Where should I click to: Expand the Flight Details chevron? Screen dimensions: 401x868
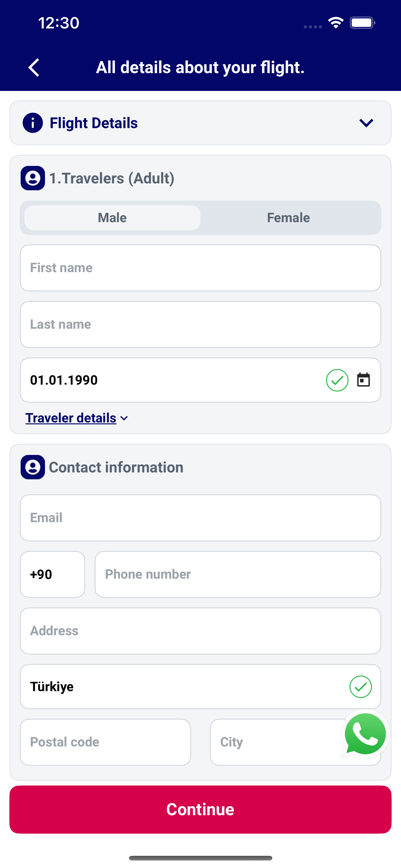point(366,123)
